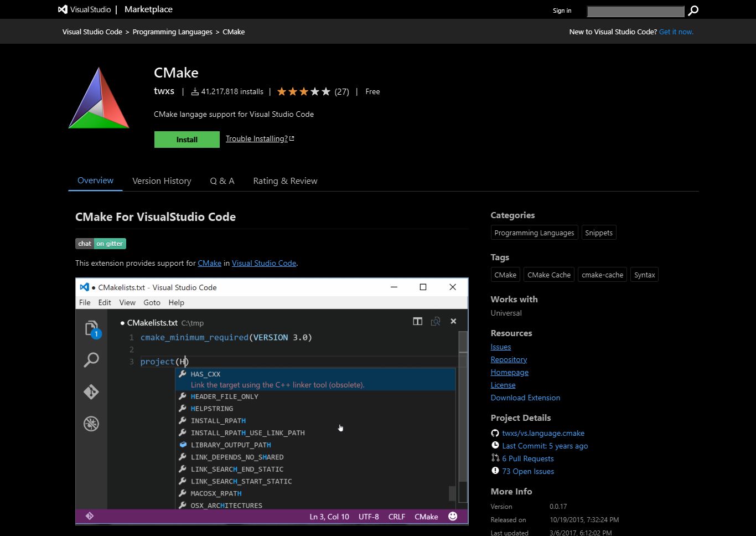Click the alert icon beside 73 Open Issues
The image size is (756, 536).
click(495, 471)
